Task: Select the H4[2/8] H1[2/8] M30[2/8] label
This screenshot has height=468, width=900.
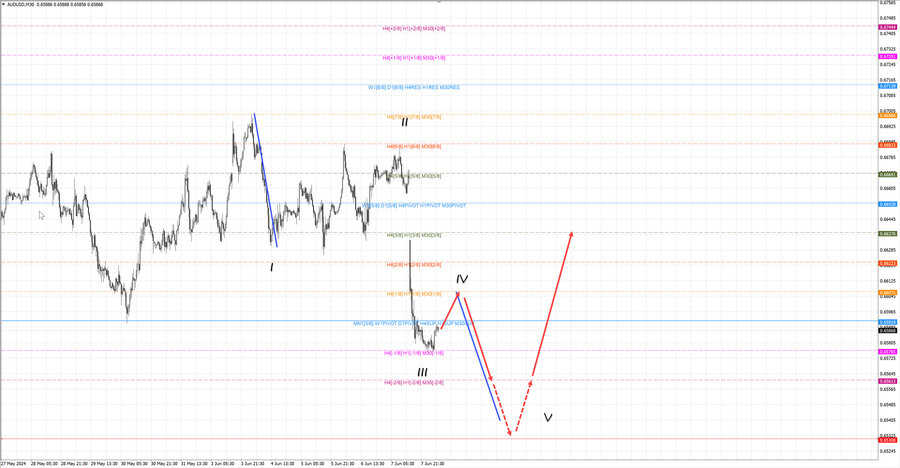Action: (414, 265)
